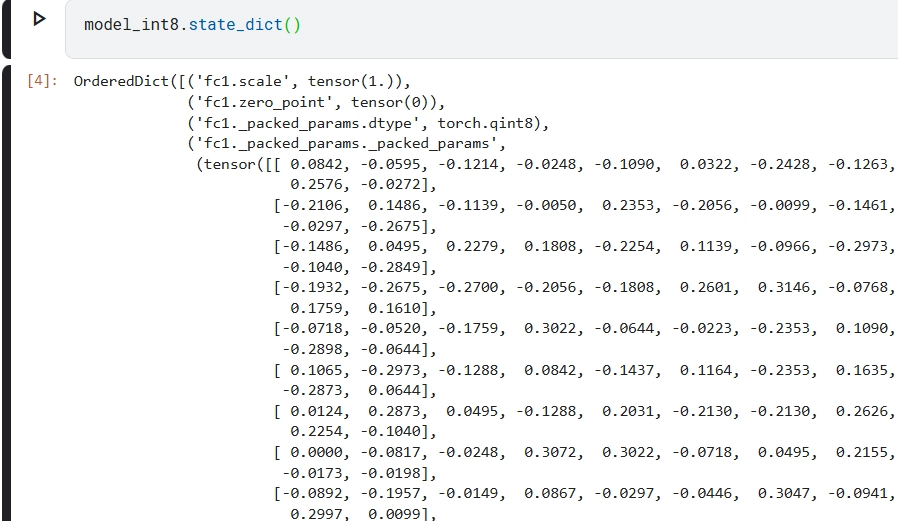The image size is (898, 521).
Task: Click the value 0.3047 in ninth row
Action: pos(784,493)
